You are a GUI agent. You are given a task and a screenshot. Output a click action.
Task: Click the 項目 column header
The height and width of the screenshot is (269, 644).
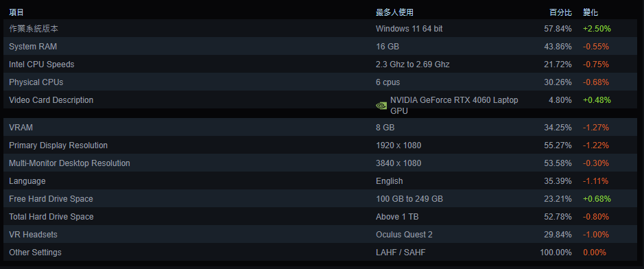(16, 12)
